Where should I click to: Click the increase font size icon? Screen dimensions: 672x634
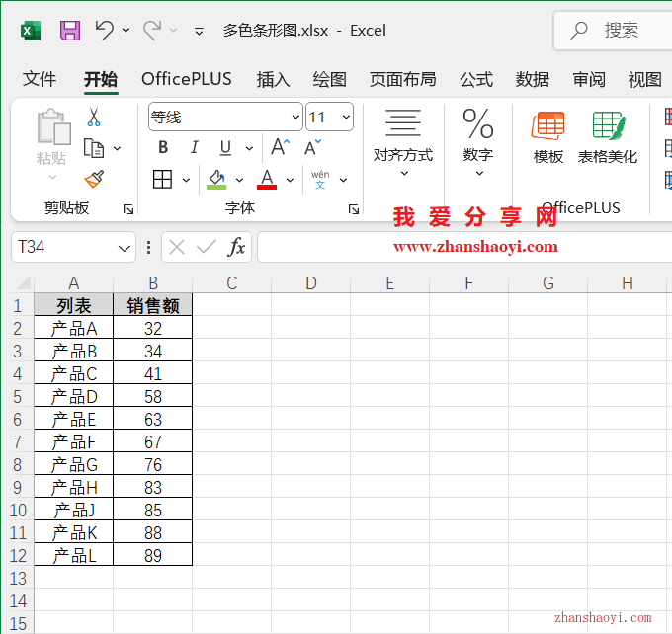280,148
